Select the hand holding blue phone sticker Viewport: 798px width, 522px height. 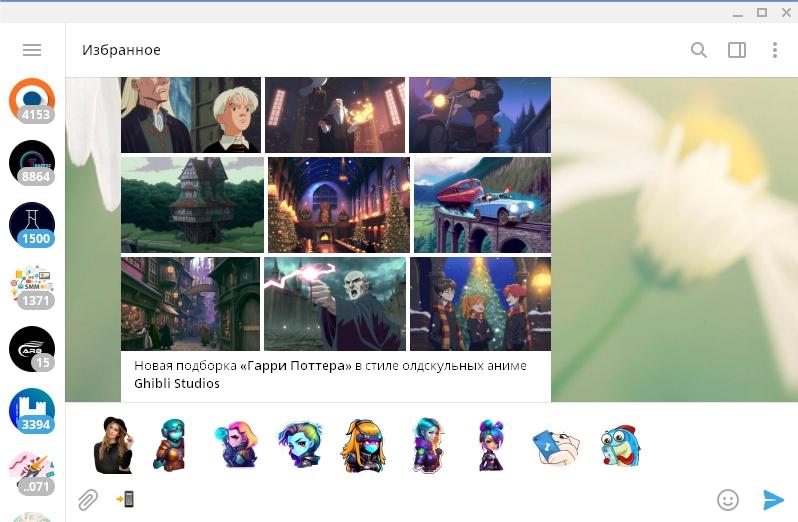[555, 446]
